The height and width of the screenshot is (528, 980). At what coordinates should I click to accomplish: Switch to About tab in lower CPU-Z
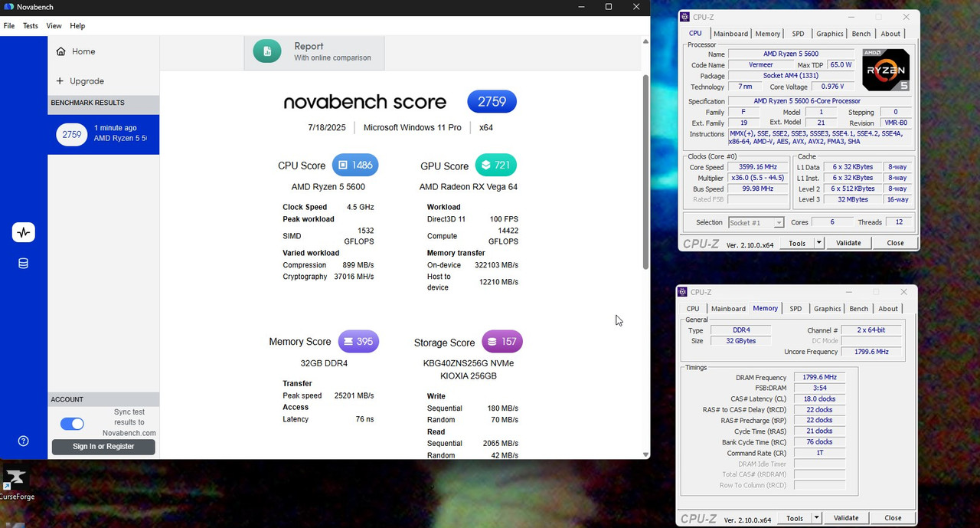(x=888, y=309)
